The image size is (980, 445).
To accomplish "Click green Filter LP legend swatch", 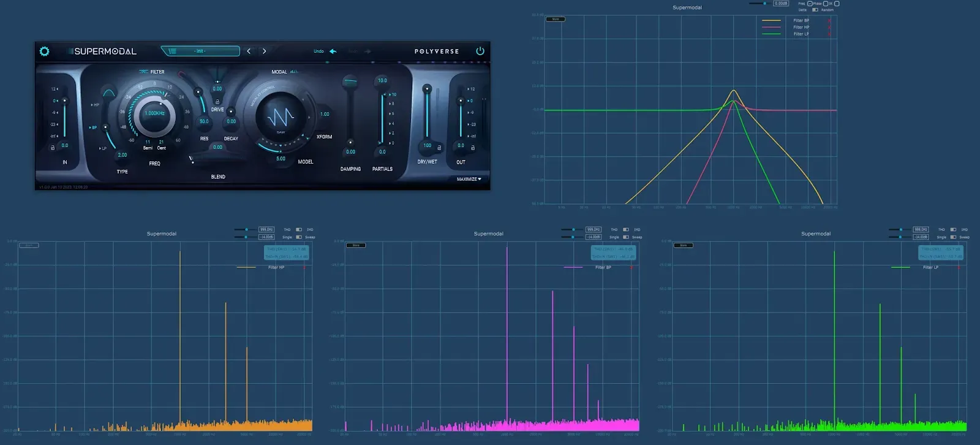I will point(771,34).
